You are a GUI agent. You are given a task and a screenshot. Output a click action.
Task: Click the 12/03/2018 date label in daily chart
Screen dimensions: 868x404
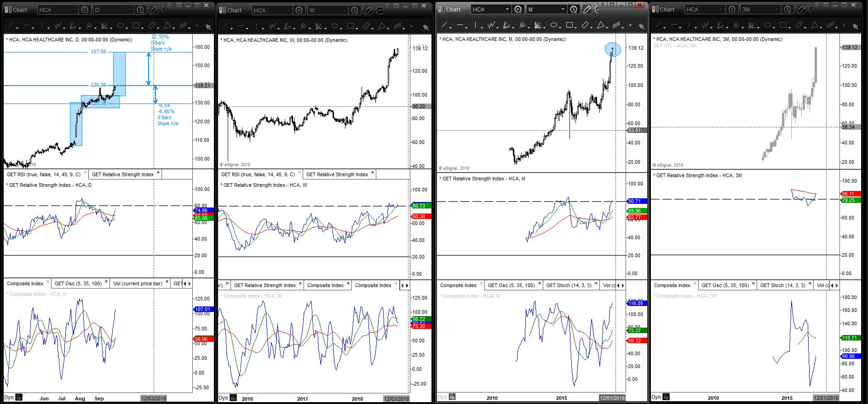click(154, 398)
